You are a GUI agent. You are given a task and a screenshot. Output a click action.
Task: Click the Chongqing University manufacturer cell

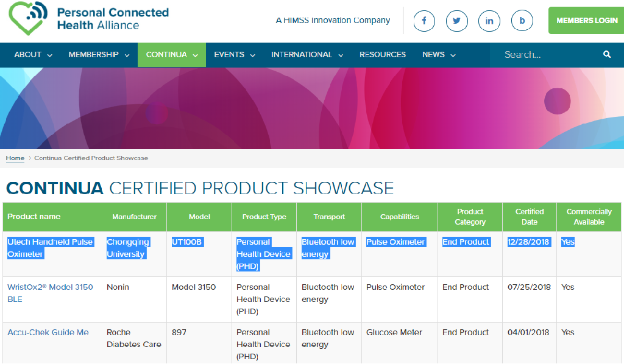pyautogui.click(x=128, y=248)
